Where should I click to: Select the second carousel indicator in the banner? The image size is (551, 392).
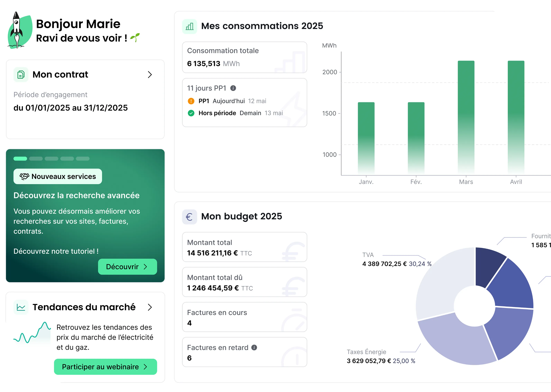point(36,159)
